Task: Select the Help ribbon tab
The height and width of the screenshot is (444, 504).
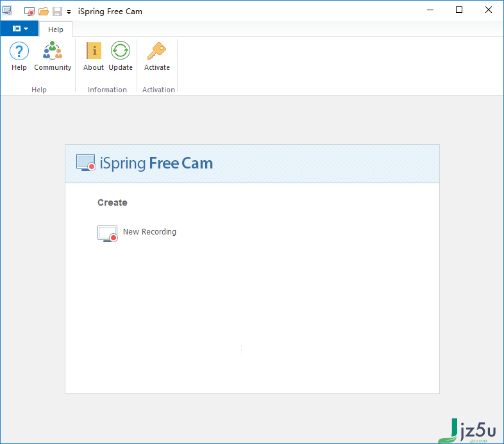Action: (x=56, y=29)
